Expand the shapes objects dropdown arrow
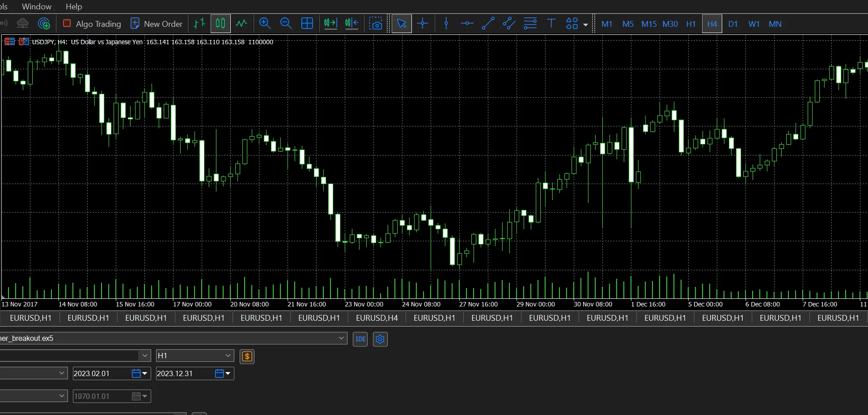 tap(585, 25)
